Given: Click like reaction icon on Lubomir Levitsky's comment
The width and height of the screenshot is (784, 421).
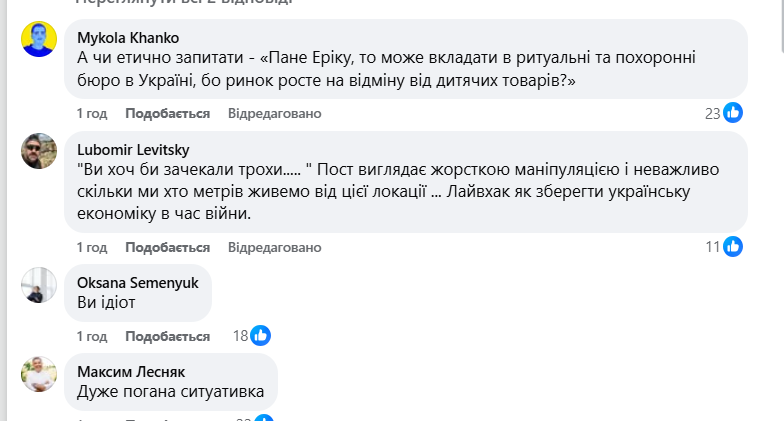Looking at the screenshot, I should coord(733,246).
